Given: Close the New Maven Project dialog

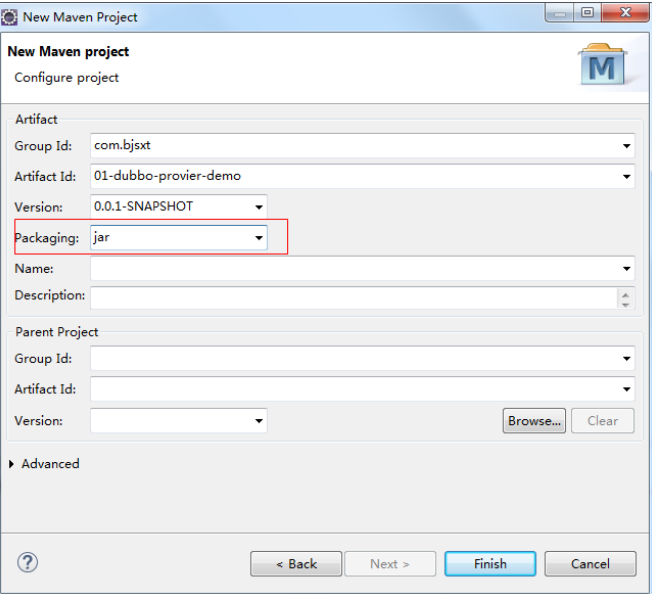Looking at the screenshot, I should (625, 13).
